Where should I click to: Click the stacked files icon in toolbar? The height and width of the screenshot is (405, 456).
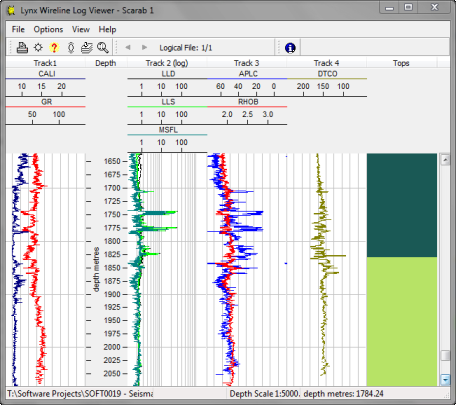pyautogui.click(x=87, y=48)
